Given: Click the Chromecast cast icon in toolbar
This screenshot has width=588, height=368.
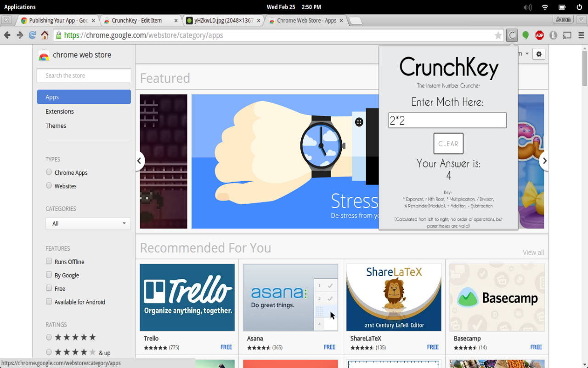Looking at the screenshot, I should point(567,35).
